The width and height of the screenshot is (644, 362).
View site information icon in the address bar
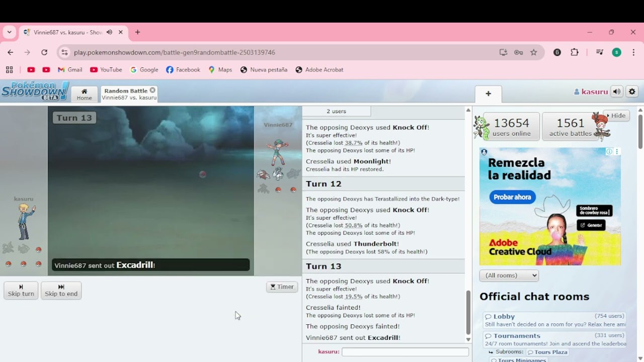(x=64, y=52)
